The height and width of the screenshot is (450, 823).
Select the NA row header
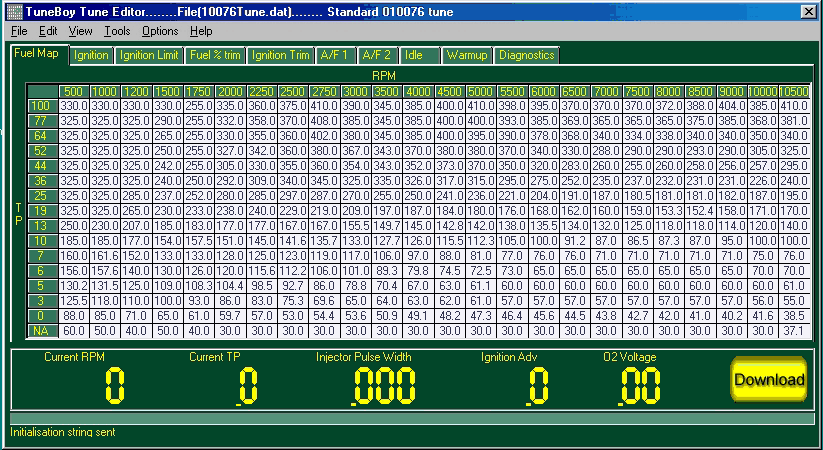click(x=43, y=331)
